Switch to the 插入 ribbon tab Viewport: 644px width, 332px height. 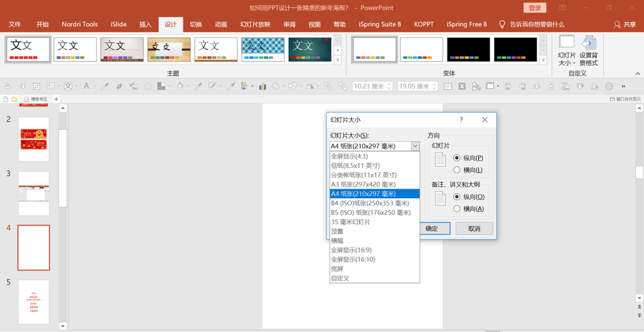pyautogui.click(x=145, y=24)
